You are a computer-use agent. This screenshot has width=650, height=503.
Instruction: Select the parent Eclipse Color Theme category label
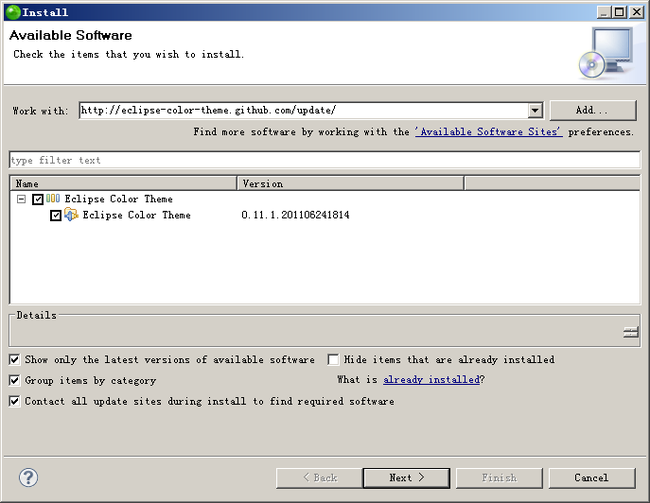[119, 199]
